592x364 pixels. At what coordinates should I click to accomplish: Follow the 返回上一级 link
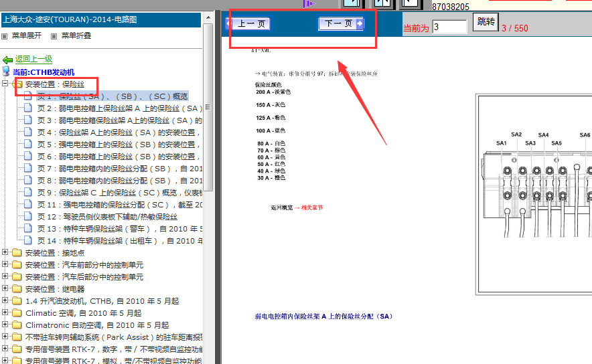pyautogui.click(x=33, y=60)
